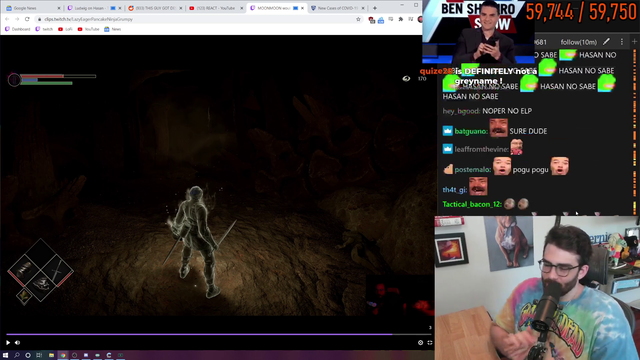
Task: Reload the current page
Action: click(x=27, y=19)
